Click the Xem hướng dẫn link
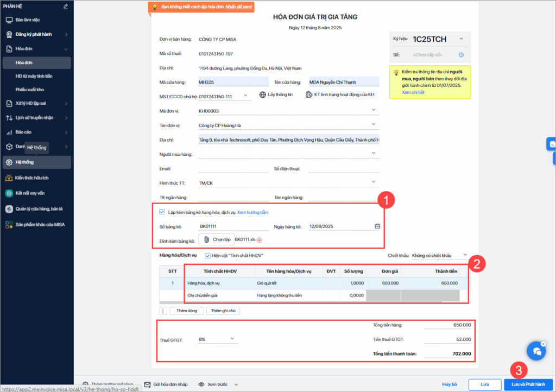 [x=252, y=213]
